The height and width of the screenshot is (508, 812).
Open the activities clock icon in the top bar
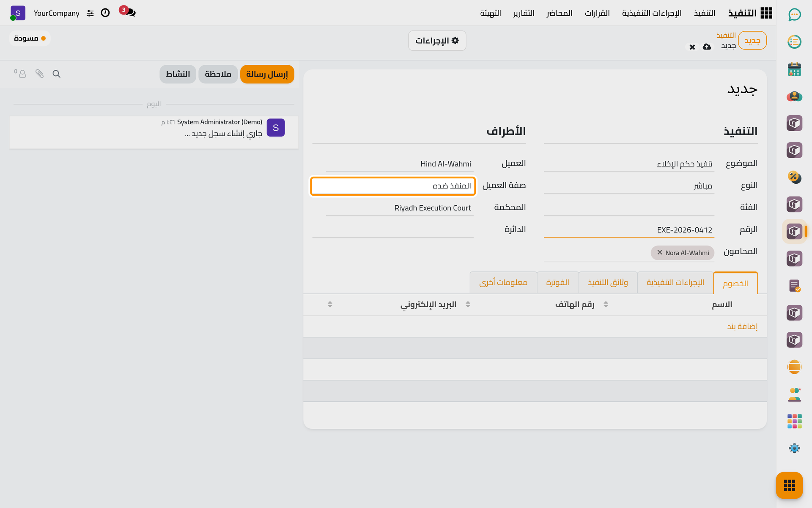coord(105,13)
